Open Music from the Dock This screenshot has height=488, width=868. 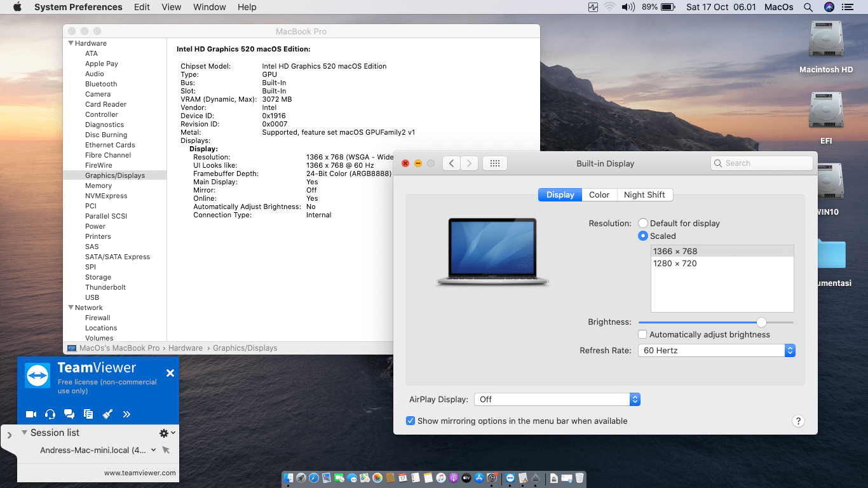[441, 478]
